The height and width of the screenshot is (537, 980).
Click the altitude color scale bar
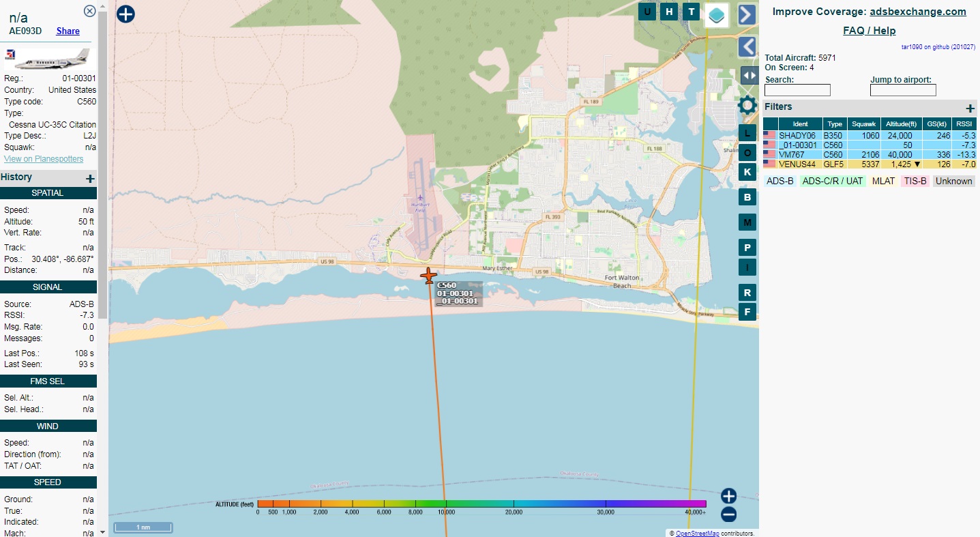point(481,504)
